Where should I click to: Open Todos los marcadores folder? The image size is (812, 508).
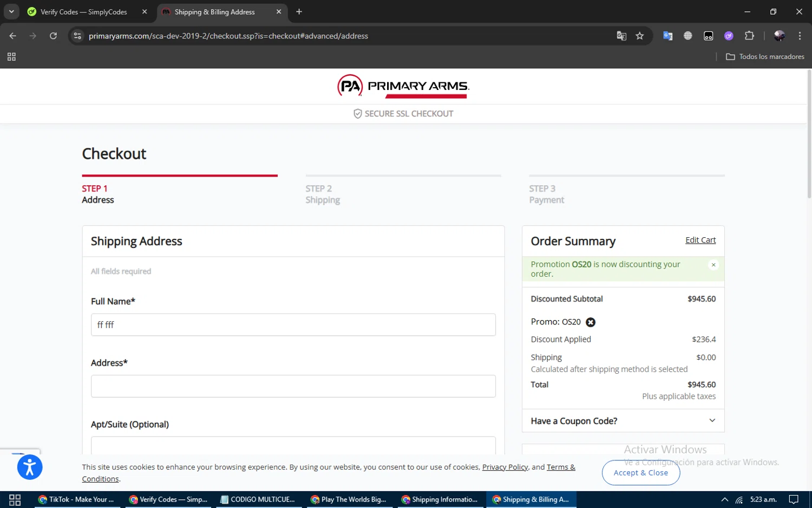tap(765, 57)
